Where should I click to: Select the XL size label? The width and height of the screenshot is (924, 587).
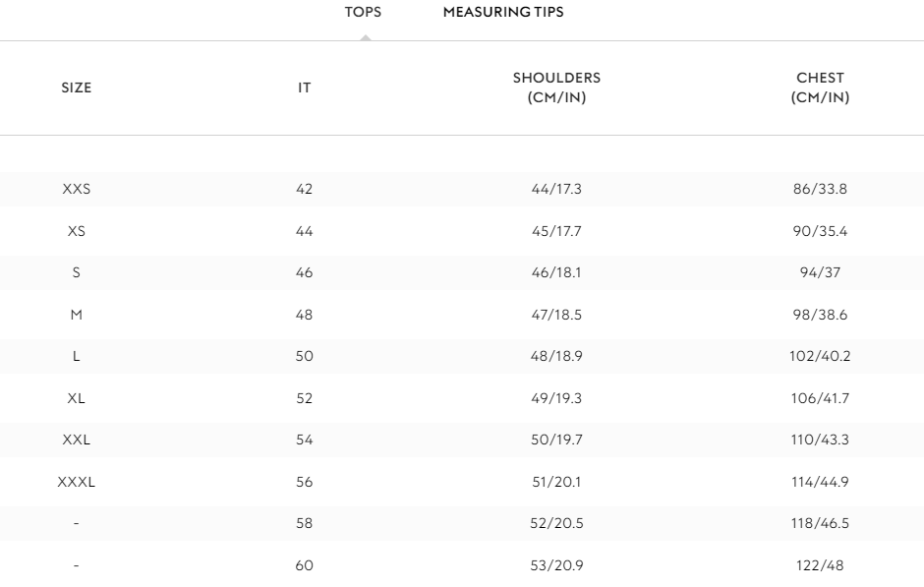tap(76, 398)
